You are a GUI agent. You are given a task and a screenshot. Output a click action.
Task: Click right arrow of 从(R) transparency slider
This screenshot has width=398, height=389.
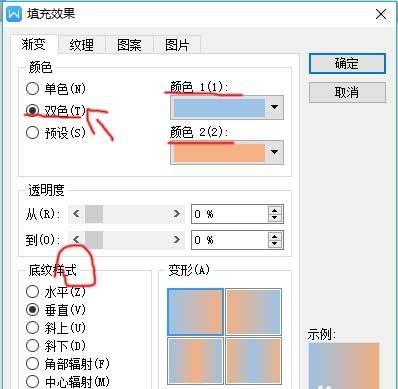[176, 214]
